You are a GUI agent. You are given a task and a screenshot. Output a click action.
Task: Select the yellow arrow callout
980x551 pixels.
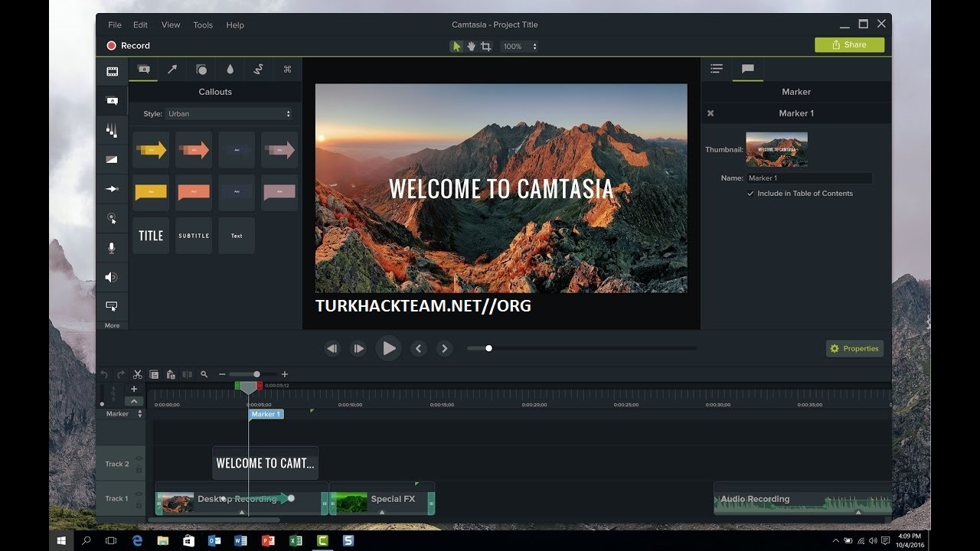pos(151,150)
